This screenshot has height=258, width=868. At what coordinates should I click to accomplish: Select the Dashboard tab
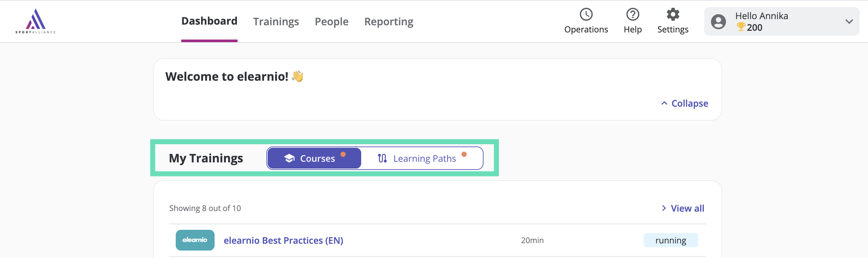209,21
